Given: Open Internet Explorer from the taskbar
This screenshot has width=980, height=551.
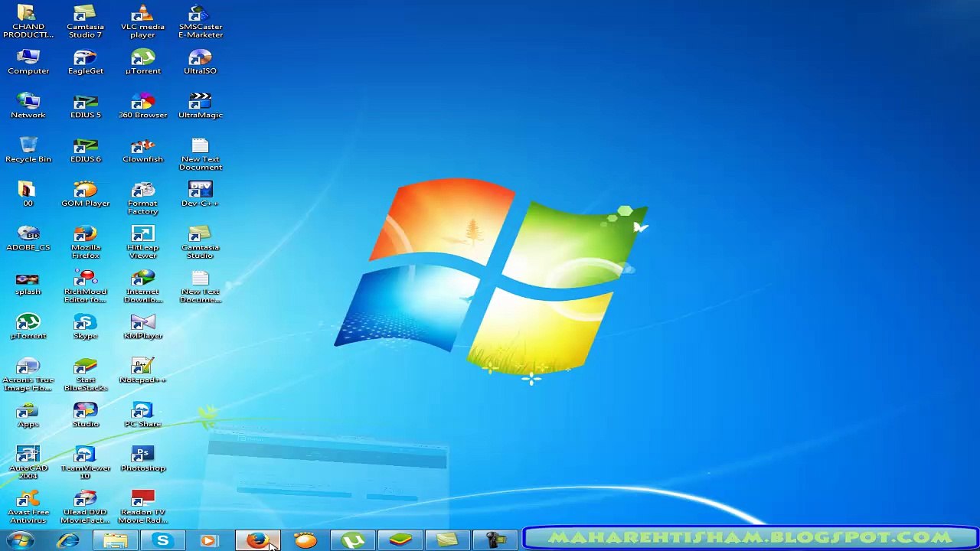Looking at the screenshot, I should 68,540.
